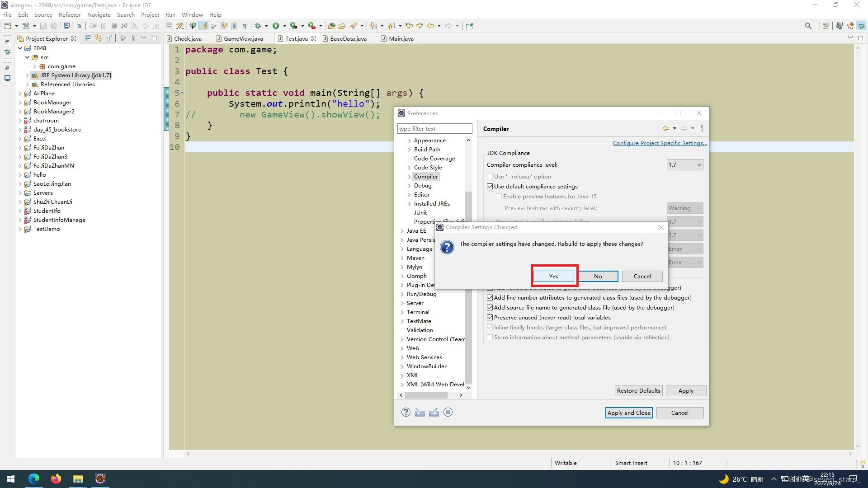Open Firefox from the Windows taskbar
The image size is (868, 488).
56,479
